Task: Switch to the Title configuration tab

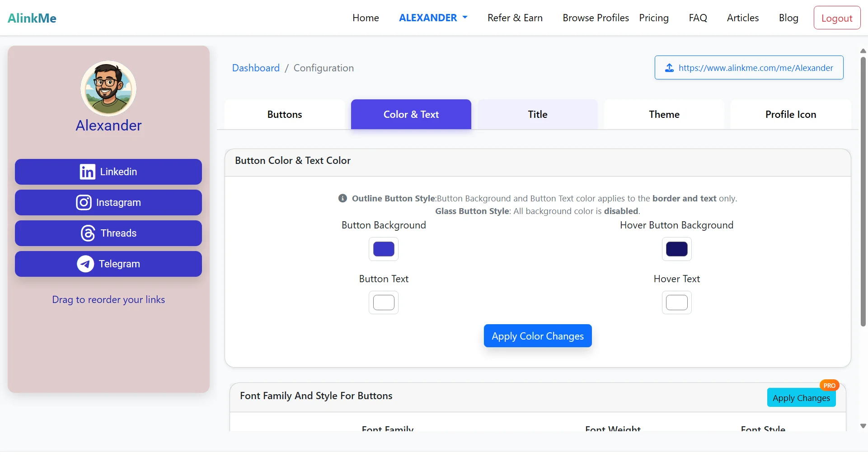Action: click(x=537, y=114)
